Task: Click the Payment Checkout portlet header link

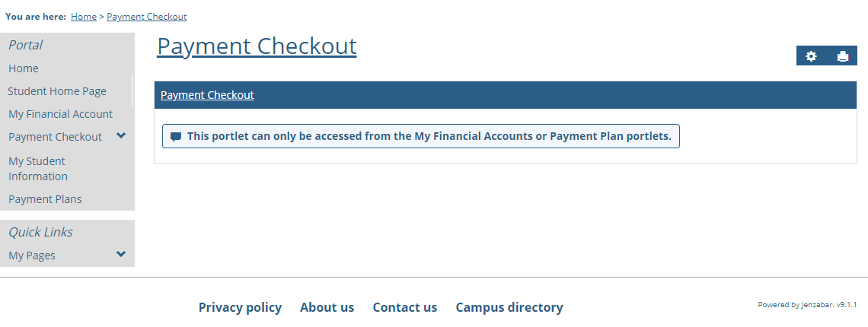Action: tap(207, 95)
